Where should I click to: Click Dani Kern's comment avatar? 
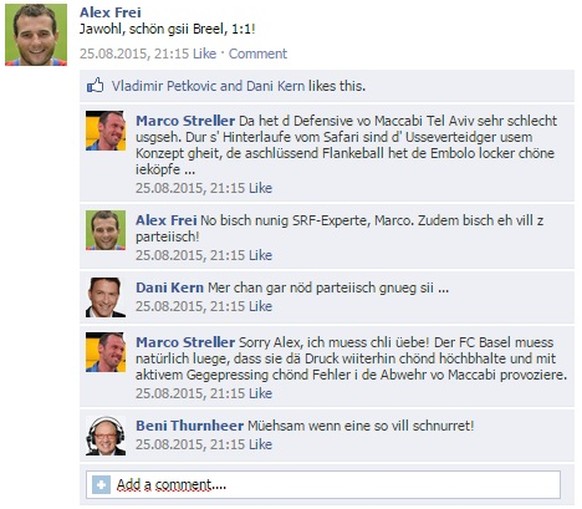point(106,297)
